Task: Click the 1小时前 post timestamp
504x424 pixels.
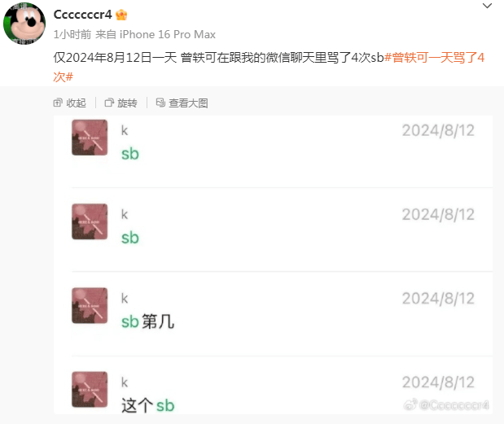Action: [x=72, y=34]
